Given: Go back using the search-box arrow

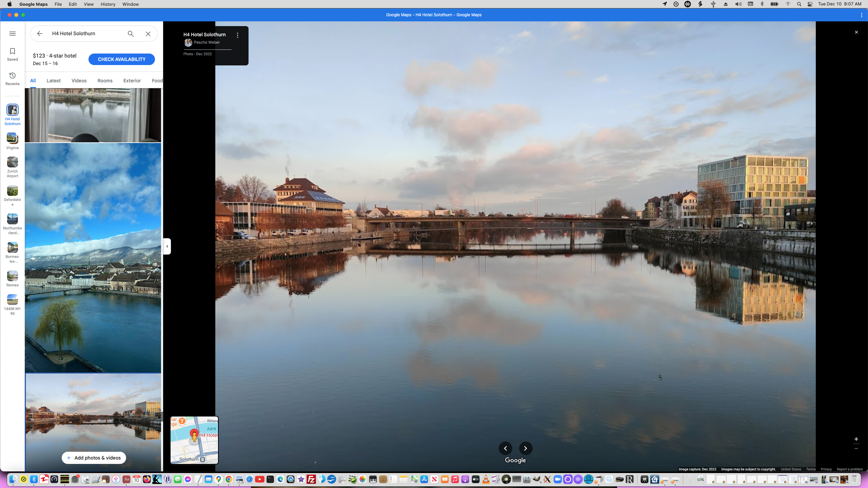Looking at the screenshot, I should click(x=40, y=34).
